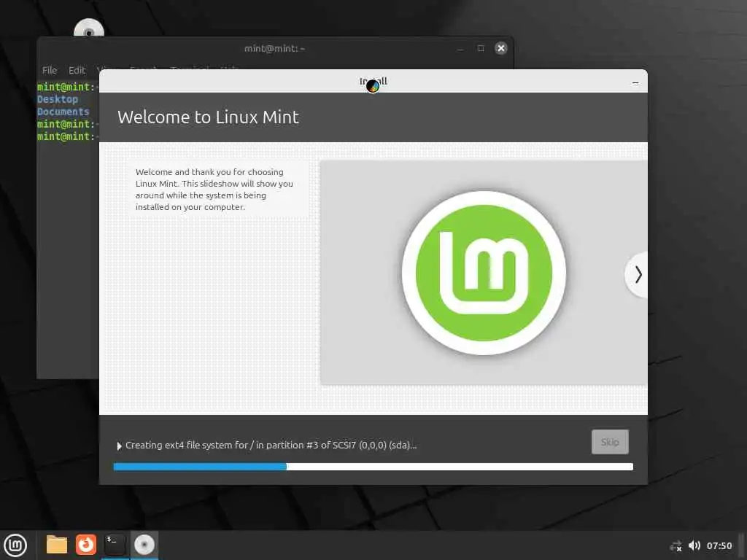The height and width of the screenshot is (560, 747).
Task: Minimize the mint@mint terminal window
Action: [460, 49]
